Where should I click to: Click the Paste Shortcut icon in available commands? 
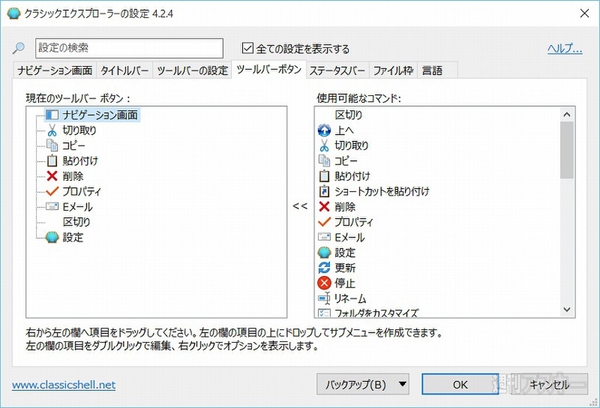click(324, 191)
